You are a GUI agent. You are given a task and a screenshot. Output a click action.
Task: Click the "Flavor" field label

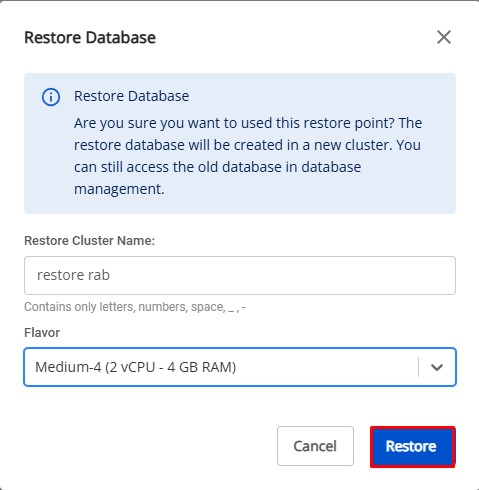pos(42,333)
